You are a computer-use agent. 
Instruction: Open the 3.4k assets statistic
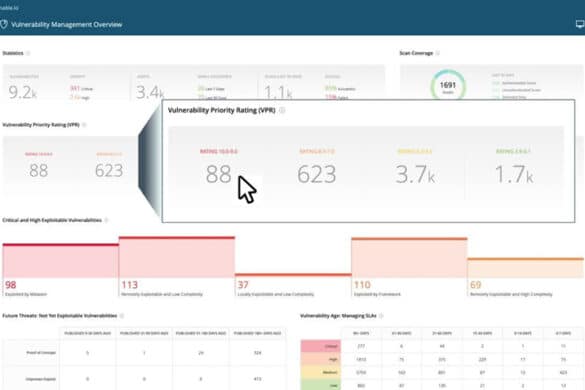click(x=150, y=92)
